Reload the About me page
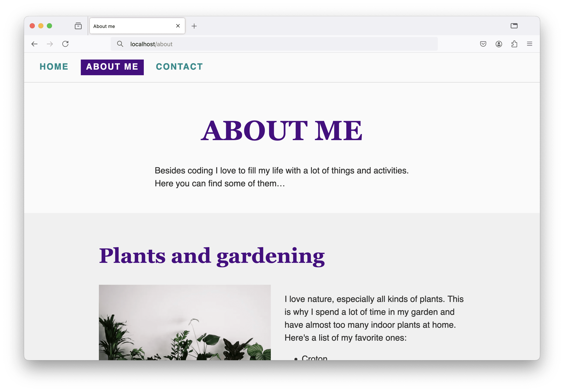This screenshot has height=392, width=564. pos(65,44)
